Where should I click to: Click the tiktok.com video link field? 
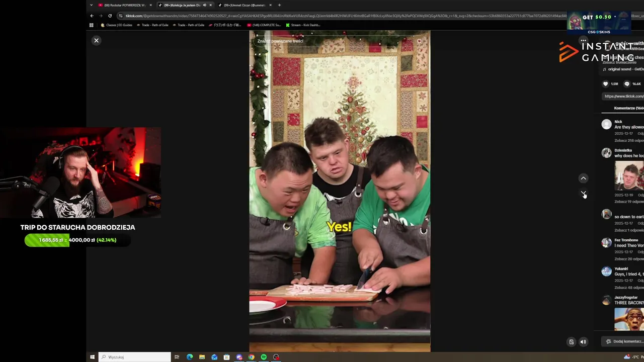623,96
